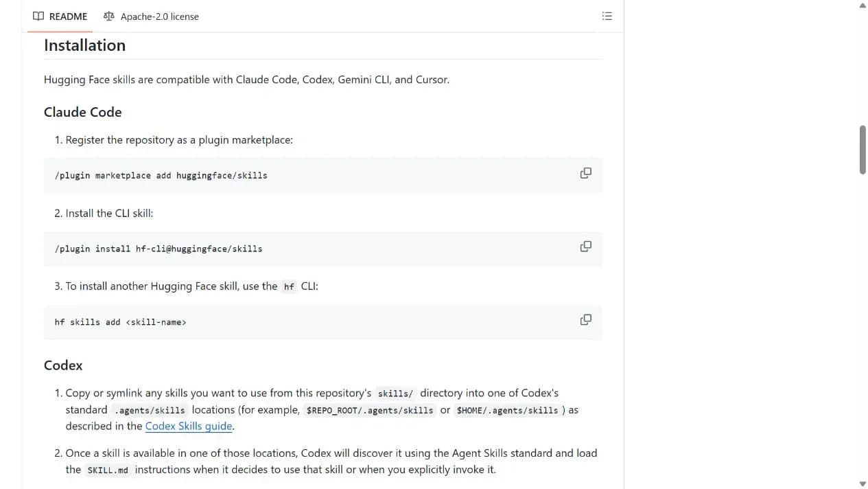868x489 pixels.
Task: Click the scrollbar down arrow
Action: coord(863,484)
